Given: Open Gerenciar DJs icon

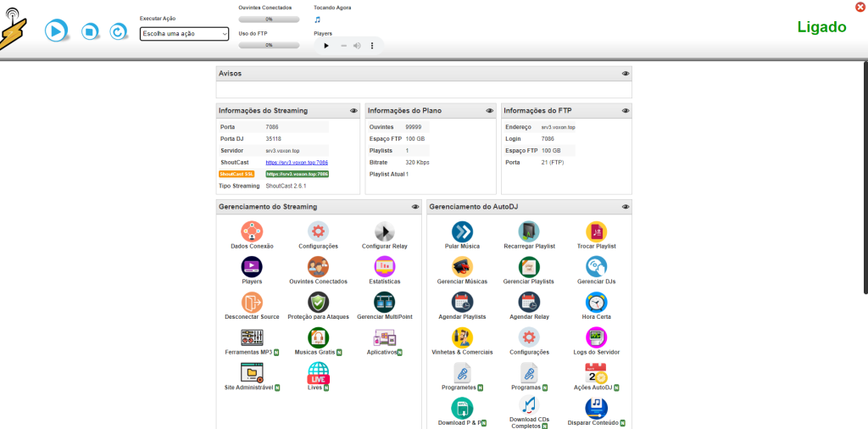Looking at the screenshot, I should click(597, 267).
